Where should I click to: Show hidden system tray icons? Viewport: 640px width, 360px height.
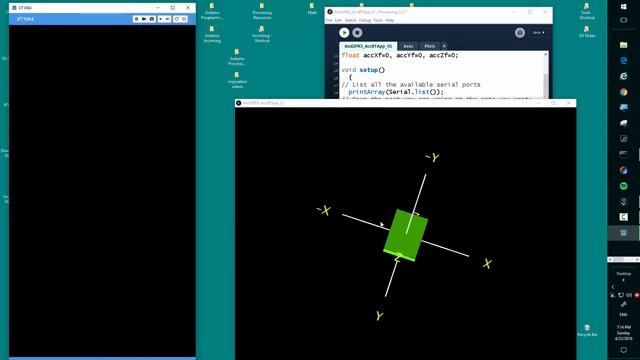click(x=613, y=287)
